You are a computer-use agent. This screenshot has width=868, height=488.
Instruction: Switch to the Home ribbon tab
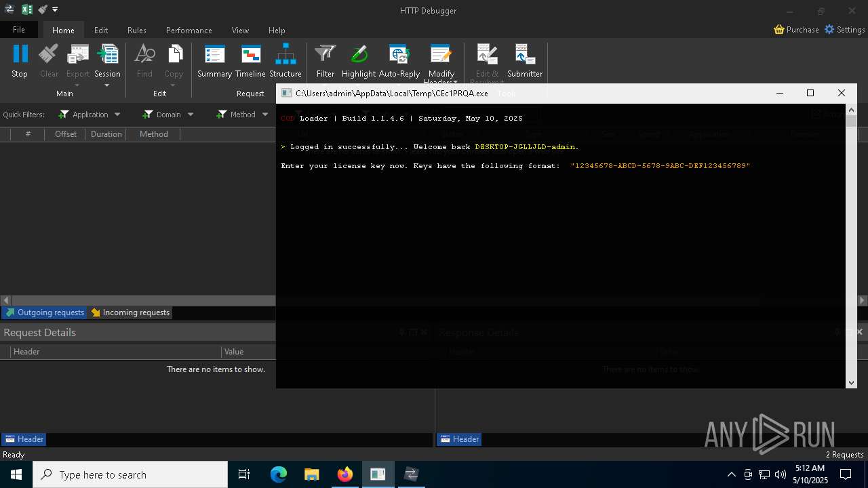tap(63, 30)
